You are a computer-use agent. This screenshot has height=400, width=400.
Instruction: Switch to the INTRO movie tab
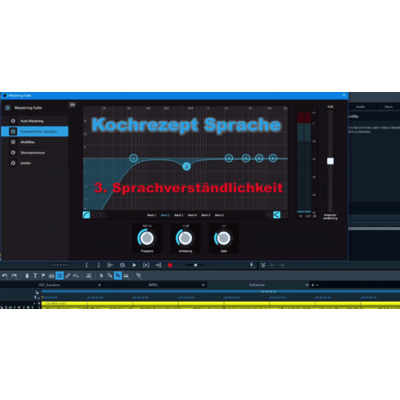coord(153,285)
